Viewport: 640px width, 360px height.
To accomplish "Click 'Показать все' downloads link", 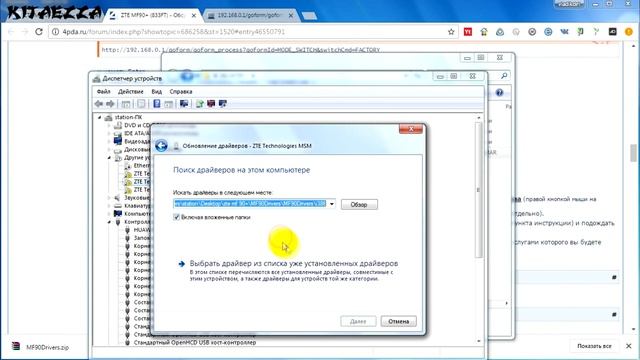I will (594, 346).
